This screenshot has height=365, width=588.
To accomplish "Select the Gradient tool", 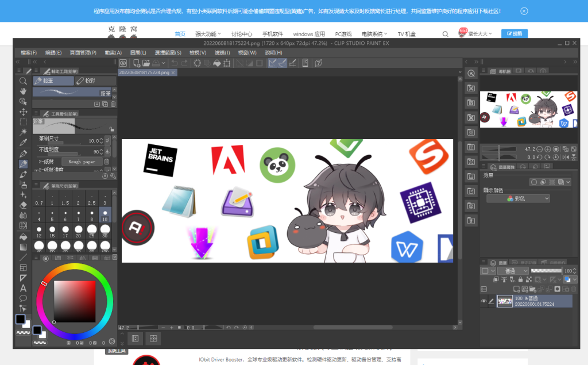I will tap(23, 247).
